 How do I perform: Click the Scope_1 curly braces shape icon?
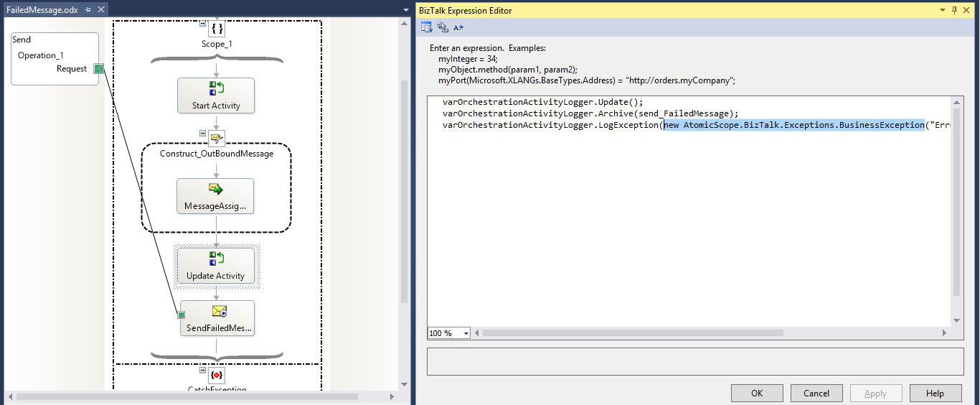217,29
